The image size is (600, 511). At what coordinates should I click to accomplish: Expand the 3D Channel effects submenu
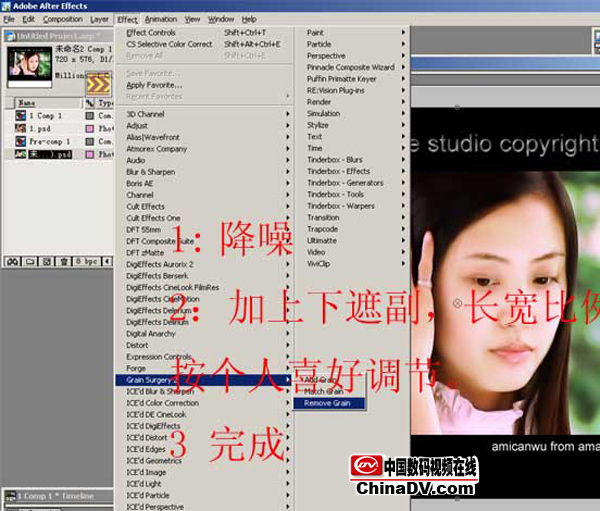click(204, 114)
